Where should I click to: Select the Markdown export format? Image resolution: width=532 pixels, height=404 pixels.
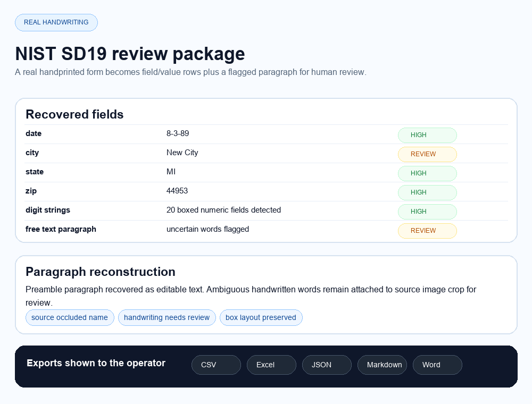tap(382, 365)
